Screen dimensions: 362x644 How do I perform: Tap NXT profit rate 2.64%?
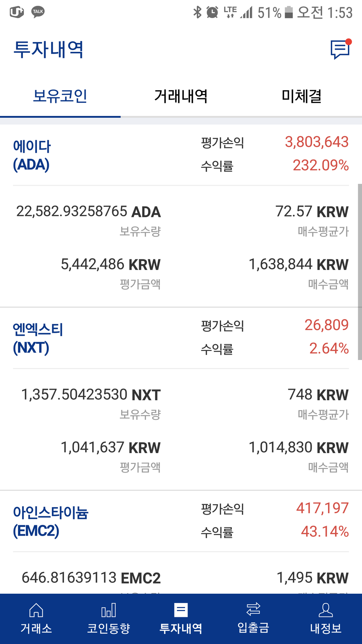point(329,348)
